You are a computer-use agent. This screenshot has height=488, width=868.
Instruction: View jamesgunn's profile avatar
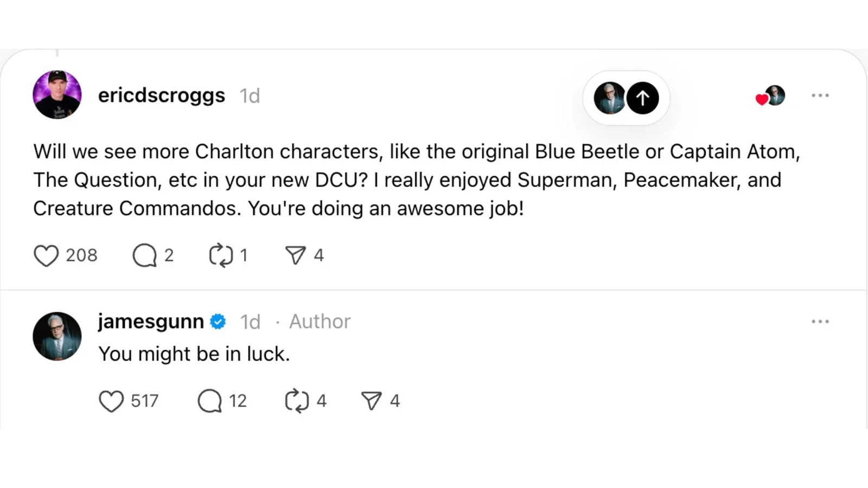(57, 336)
